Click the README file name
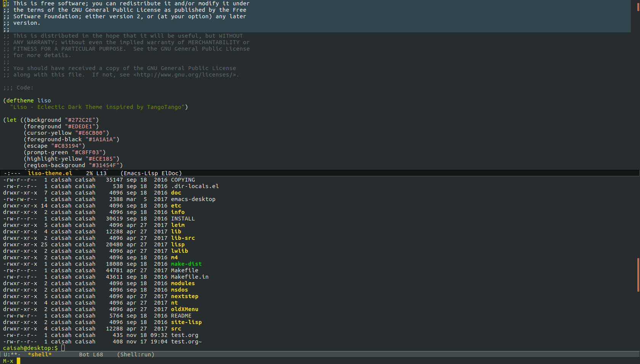The width and height of the screenshot is (640, 364). click(x=181, y=316)
